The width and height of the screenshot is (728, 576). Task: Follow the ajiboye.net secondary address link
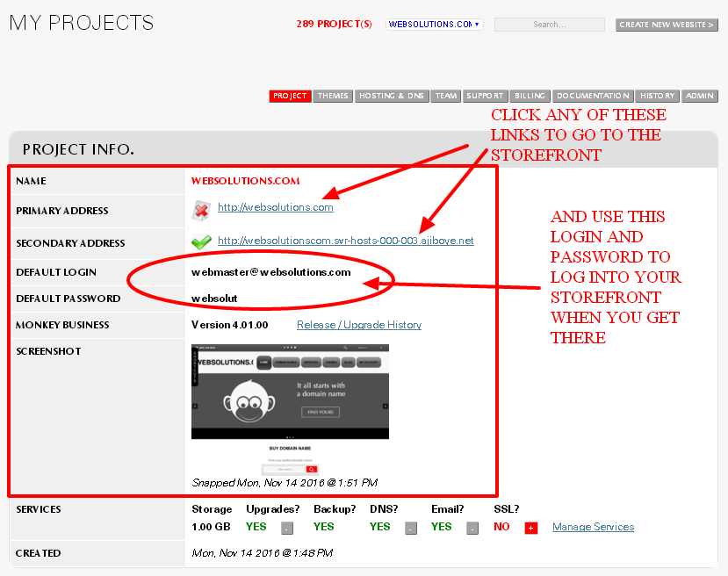345,241
